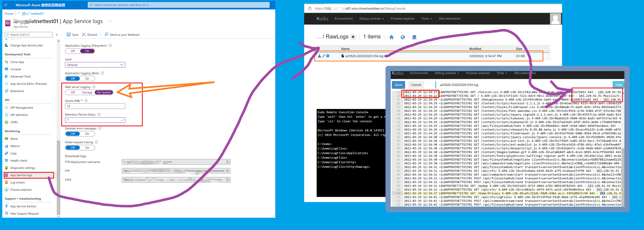Open Log stream in the sidebar

tap(18, 182)
